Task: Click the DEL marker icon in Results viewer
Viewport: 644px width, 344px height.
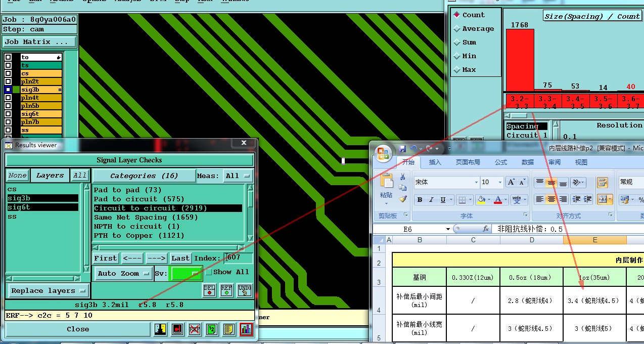Action: pos(209,290)
